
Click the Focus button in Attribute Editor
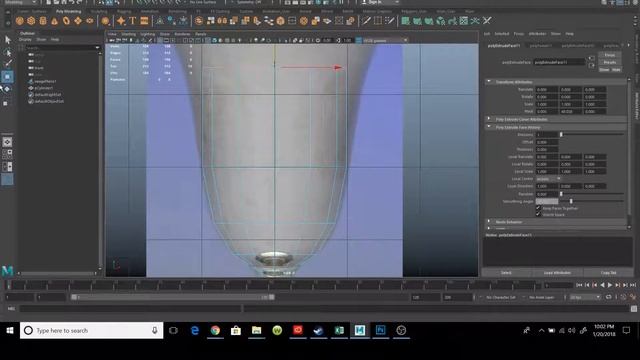(610, 55)
